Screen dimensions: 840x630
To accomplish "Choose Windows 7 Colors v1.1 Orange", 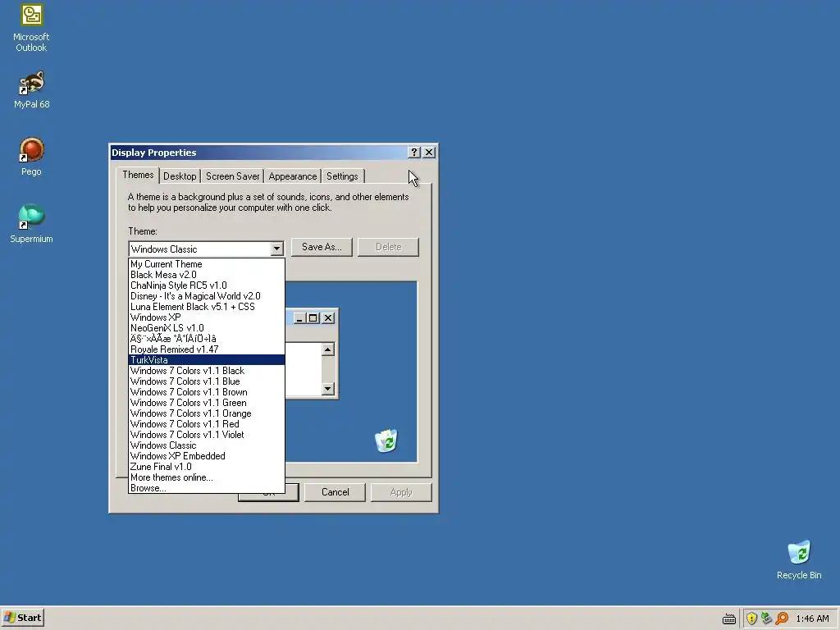I will click(x=206, y=413).
